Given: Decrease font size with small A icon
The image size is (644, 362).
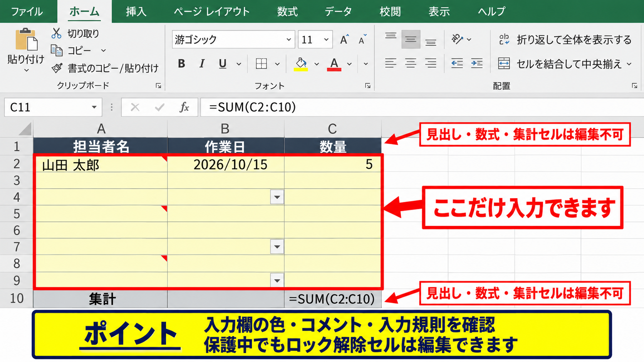Looking at the screenshot, I should (362, 40).
